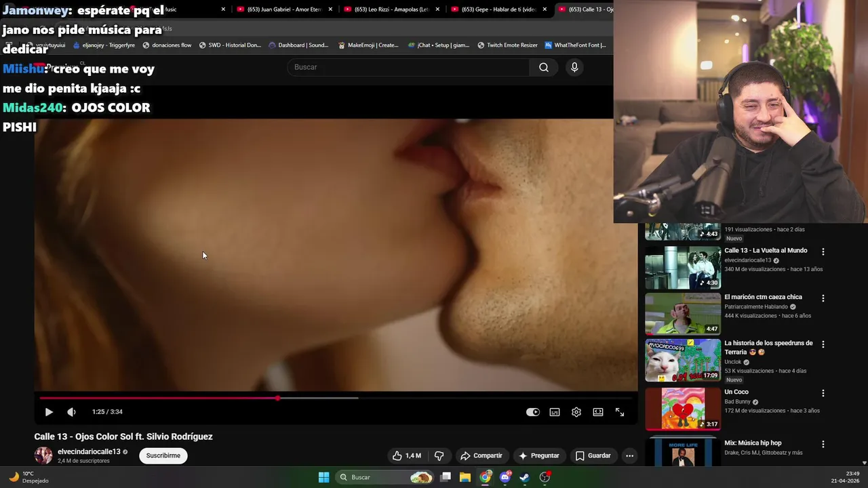Open Calle 13 - La Vuelta al Mundo thumbnail

(x=683, y=268)
